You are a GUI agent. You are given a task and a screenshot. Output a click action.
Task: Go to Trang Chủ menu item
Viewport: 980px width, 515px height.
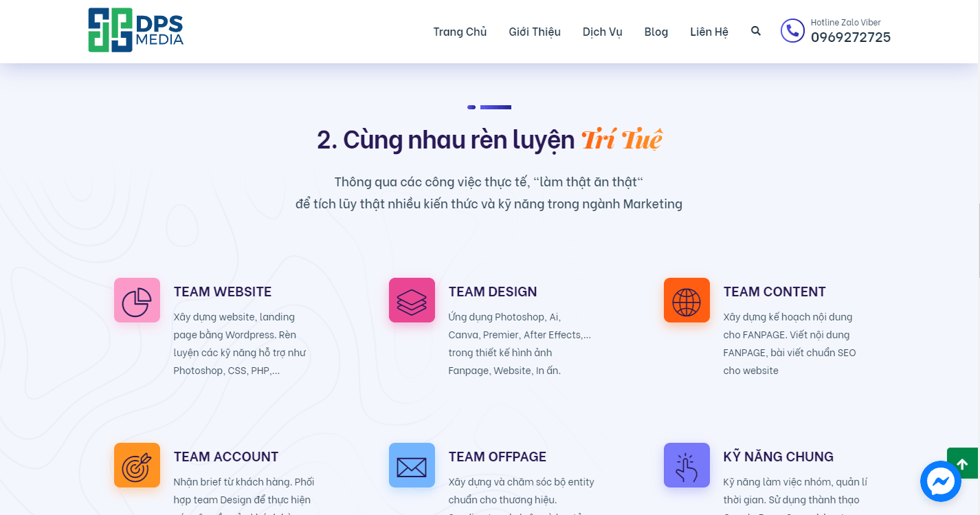click(460, 32)
